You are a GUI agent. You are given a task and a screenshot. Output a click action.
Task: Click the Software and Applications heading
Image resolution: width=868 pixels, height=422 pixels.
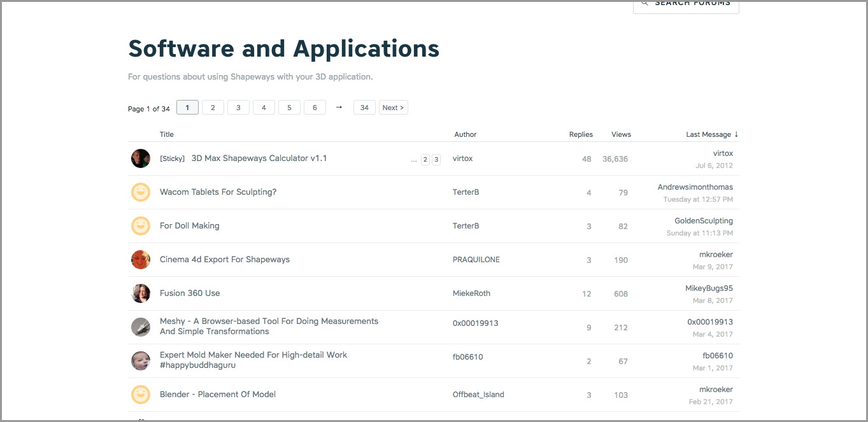click(283, 48)
